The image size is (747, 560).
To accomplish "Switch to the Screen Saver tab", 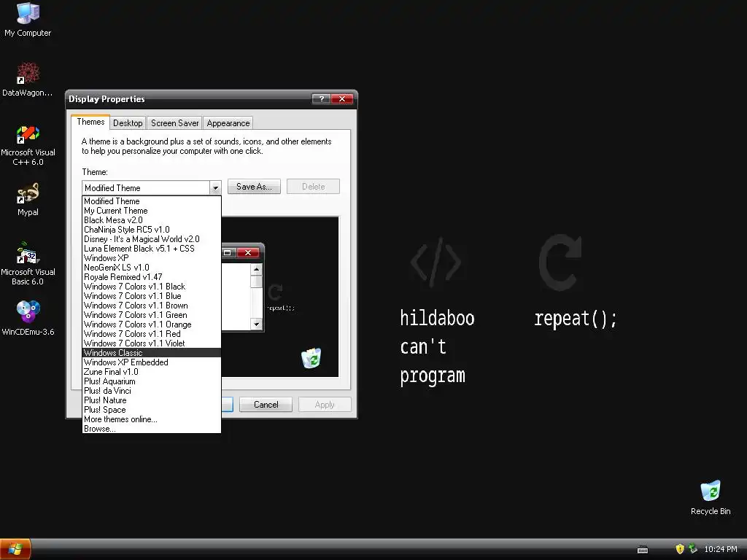I will (174, 122).
